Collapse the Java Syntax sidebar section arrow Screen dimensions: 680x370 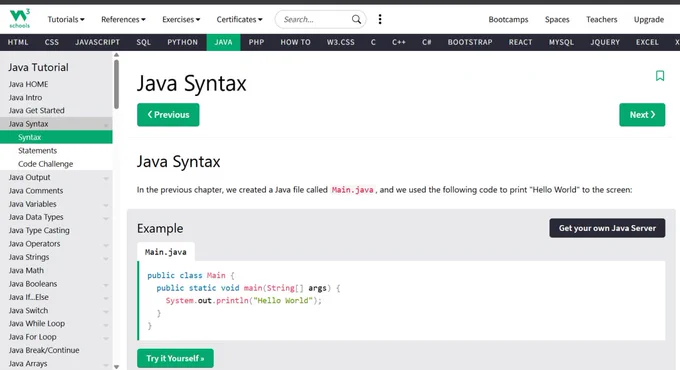(106, 125)
